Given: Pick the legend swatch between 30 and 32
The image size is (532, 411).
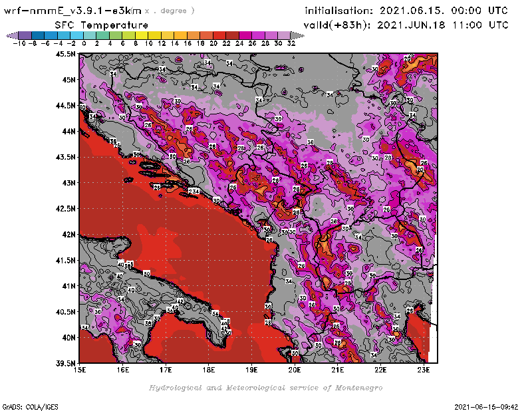Looking at the screenshot, I should pos(284,35).
